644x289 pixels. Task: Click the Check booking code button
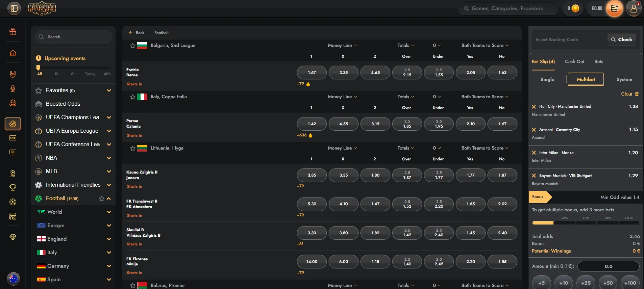click(x=622, y=40)
